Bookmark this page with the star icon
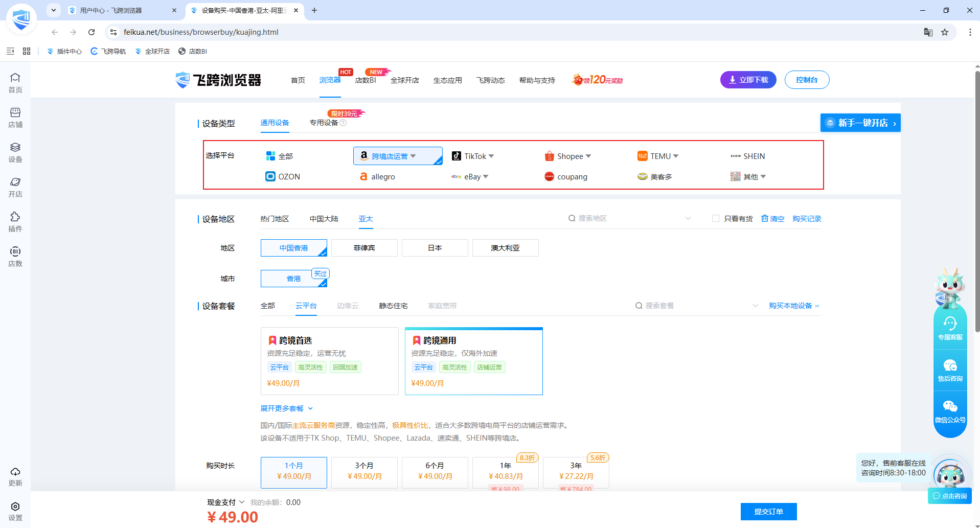980x528 pixels. [945, 32]
